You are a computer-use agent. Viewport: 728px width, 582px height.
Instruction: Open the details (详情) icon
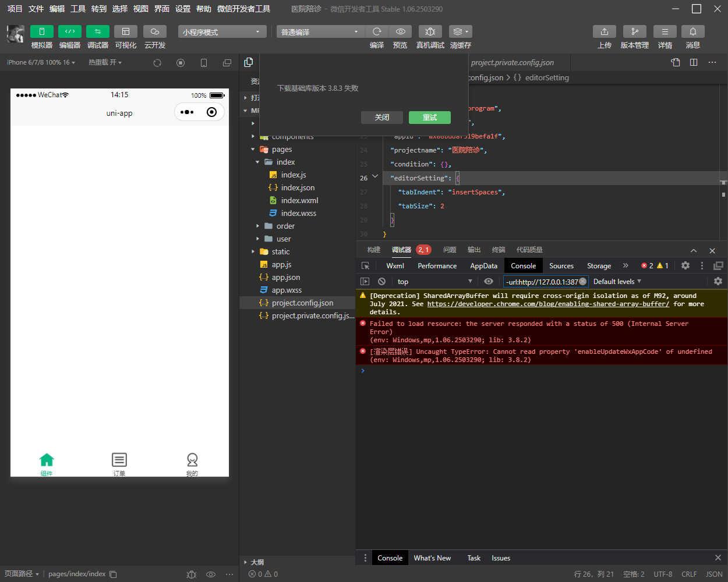tap(665, 31)
